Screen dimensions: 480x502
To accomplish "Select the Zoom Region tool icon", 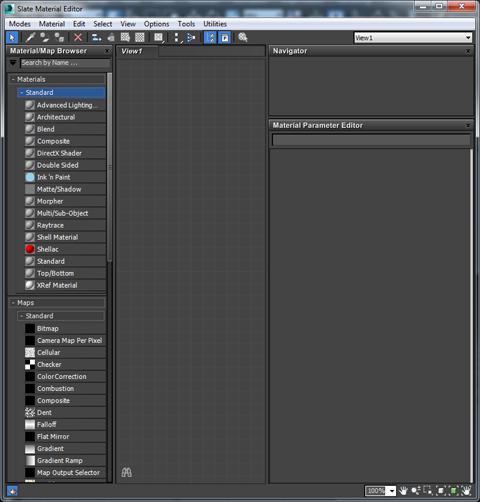I will click(x=428, y=491).
